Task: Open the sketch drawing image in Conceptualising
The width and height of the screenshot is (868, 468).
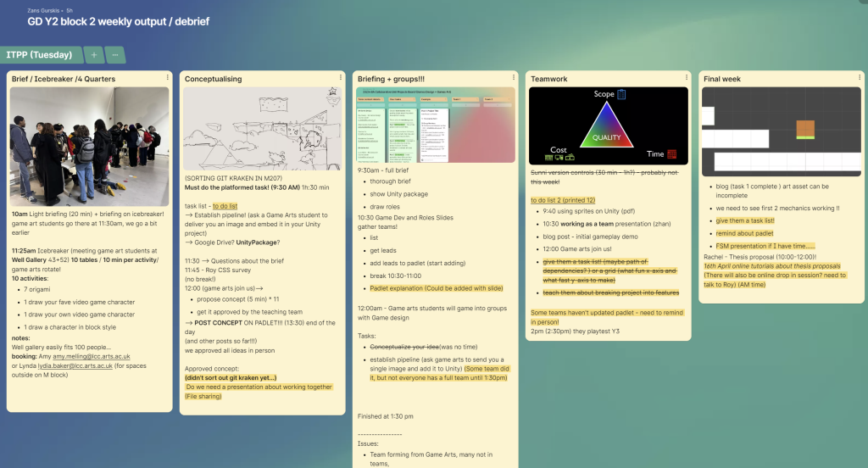Action: point(264,129)
